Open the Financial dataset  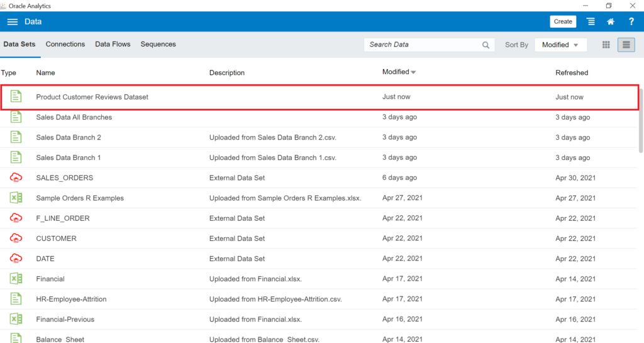pyautogui.click(x=50, y=279)
